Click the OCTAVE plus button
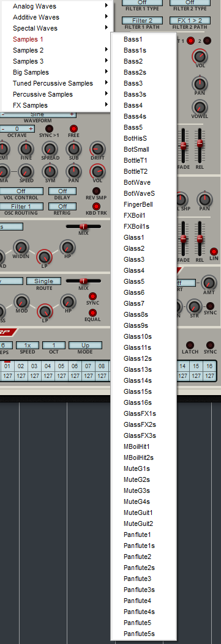221x644 pixels. tap(31, 129)
